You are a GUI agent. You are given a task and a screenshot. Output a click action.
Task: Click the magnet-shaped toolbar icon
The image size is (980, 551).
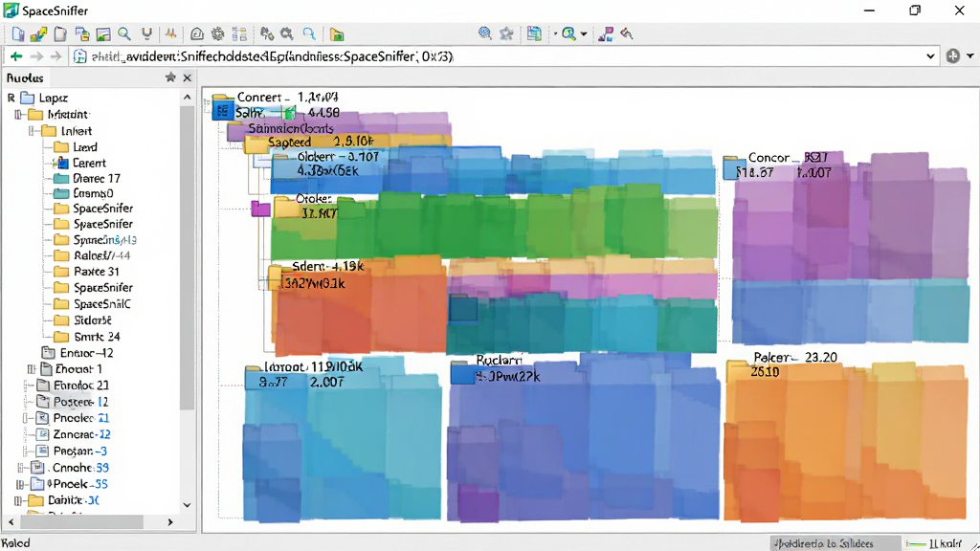coord(146,34)
